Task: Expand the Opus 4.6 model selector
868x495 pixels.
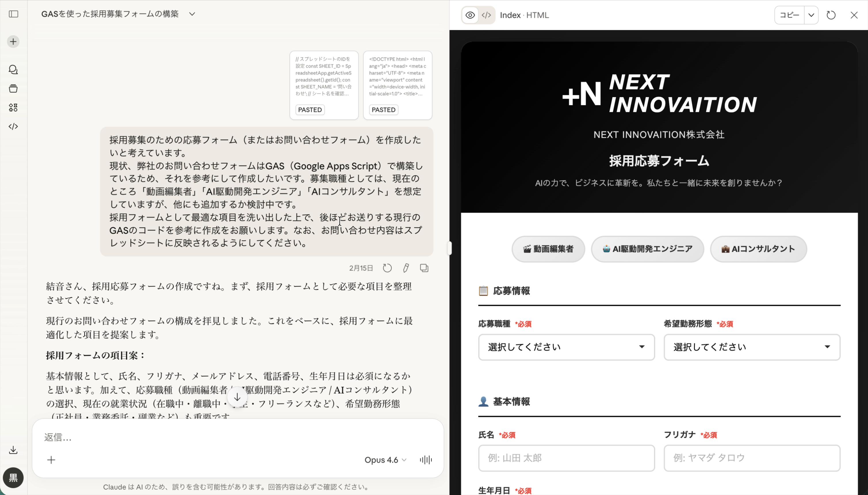Action: point(385,460)
